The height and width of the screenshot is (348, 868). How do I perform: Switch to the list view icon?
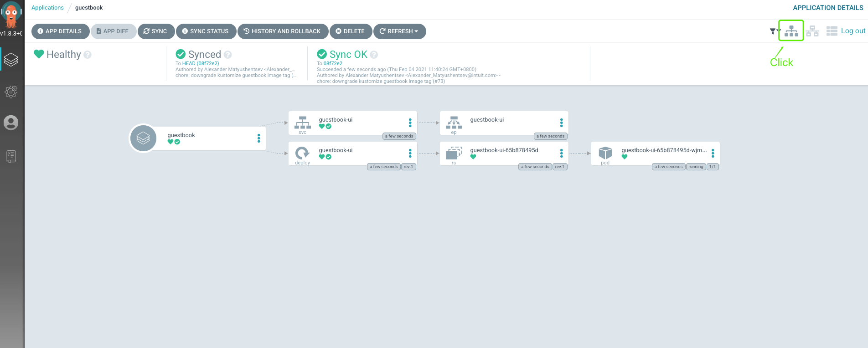click(x=832, y=31)
